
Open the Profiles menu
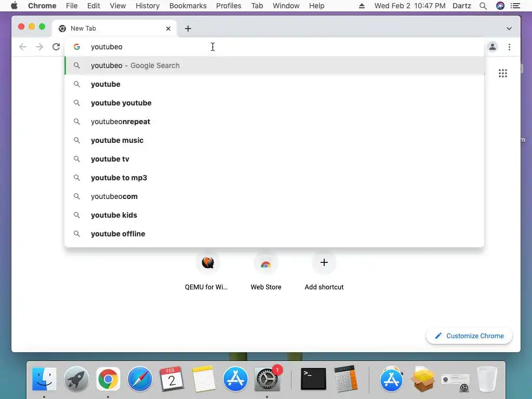[x=229, y=6]
